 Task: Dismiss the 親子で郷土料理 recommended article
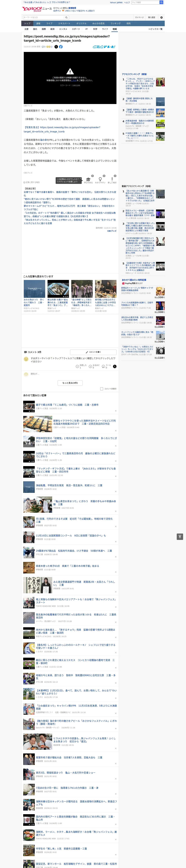pyautogui.click(x=116, y=411)
